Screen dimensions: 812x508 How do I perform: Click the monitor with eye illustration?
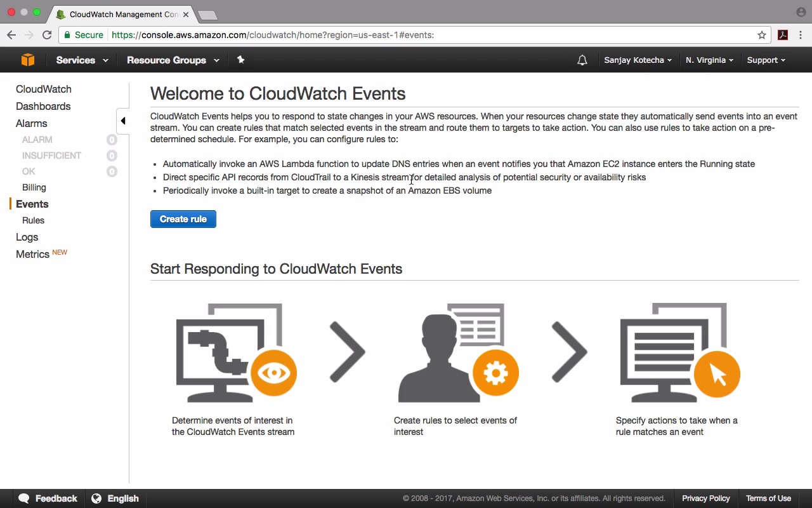coord(236,352)
